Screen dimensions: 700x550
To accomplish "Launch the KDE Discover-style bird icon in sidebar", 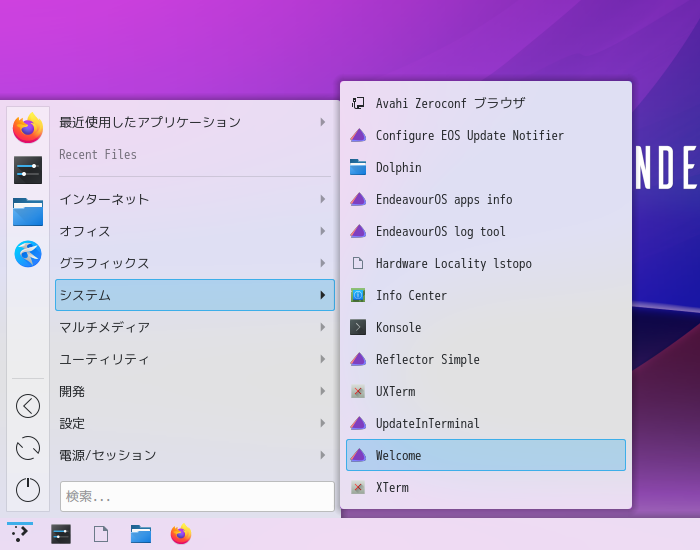I will pos(28,254).
